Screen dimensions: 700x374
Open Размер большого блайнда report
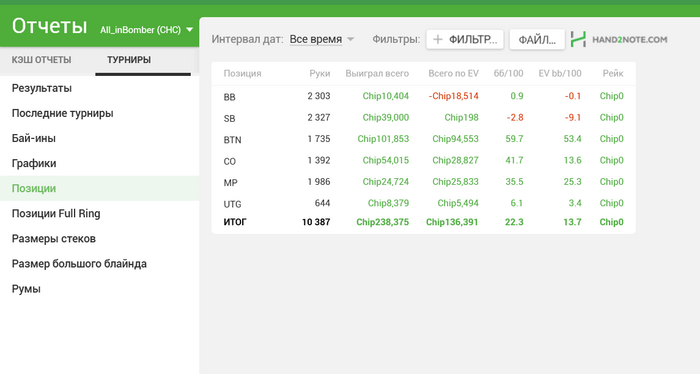pyautogui.click(x=79, y=263)
